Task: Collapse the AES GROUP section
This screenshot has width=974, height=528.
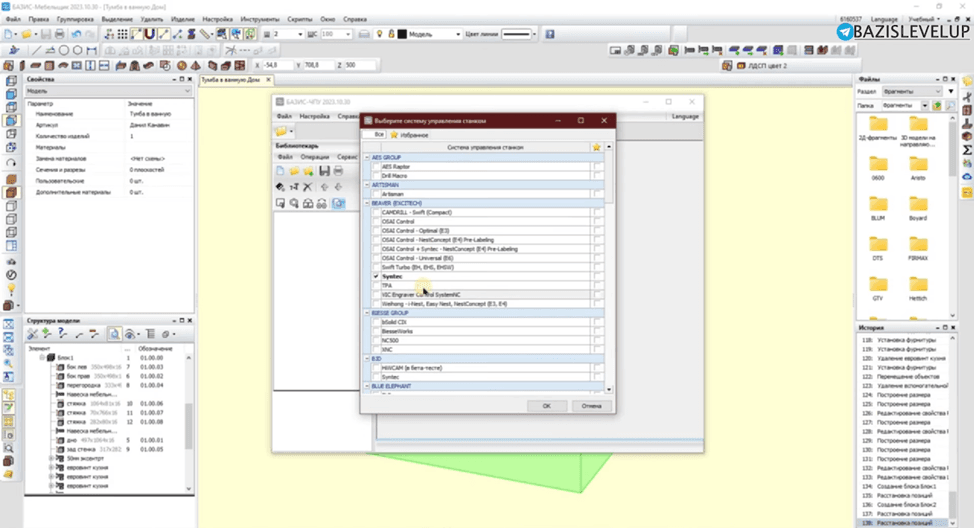Action: tap(367, 158)
